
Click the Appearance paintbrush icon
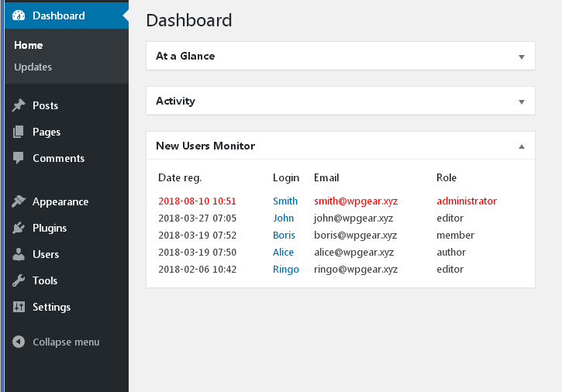pyautogui.click(x=19, y=201)
